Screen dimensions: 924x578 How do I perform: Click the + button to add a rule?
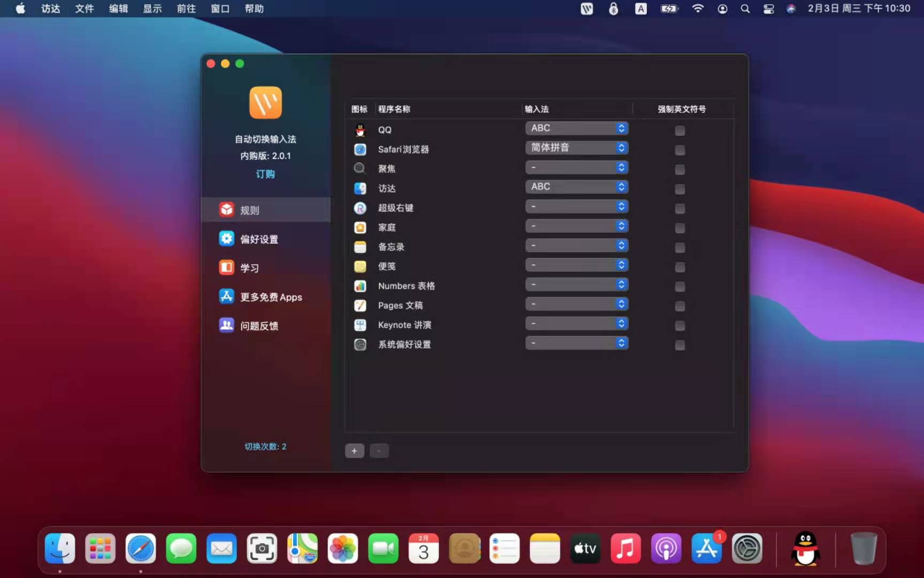click(x=355, y=451)
